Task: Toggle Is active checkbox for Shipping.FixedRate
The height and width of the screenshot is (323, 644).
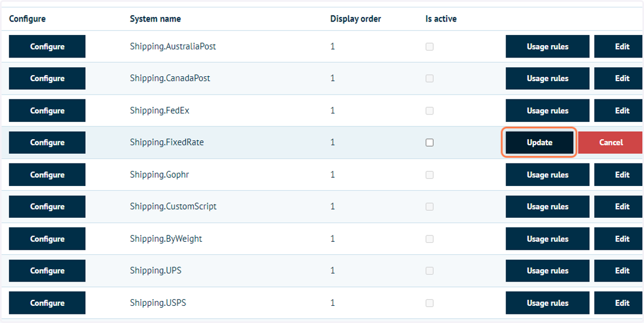Action: (429, 142)
